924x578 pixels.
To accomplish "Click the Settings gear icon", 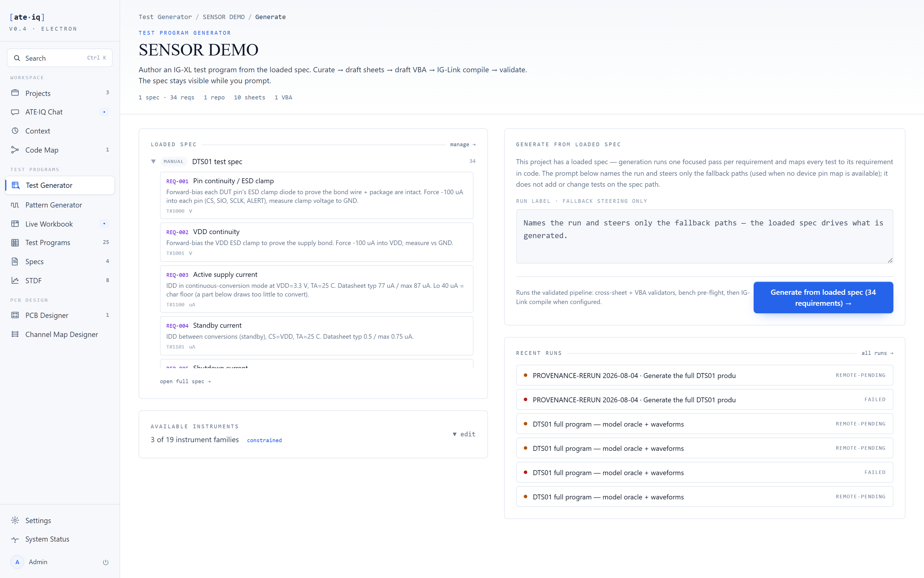I will click(15, 520).
